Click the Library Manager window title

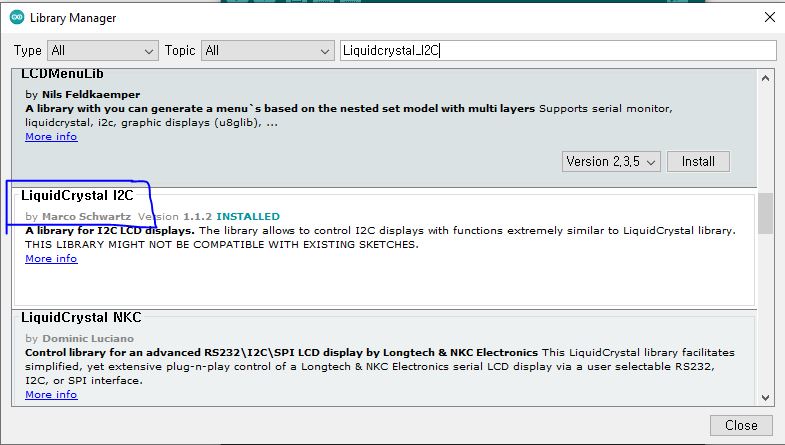pos(73,18)
